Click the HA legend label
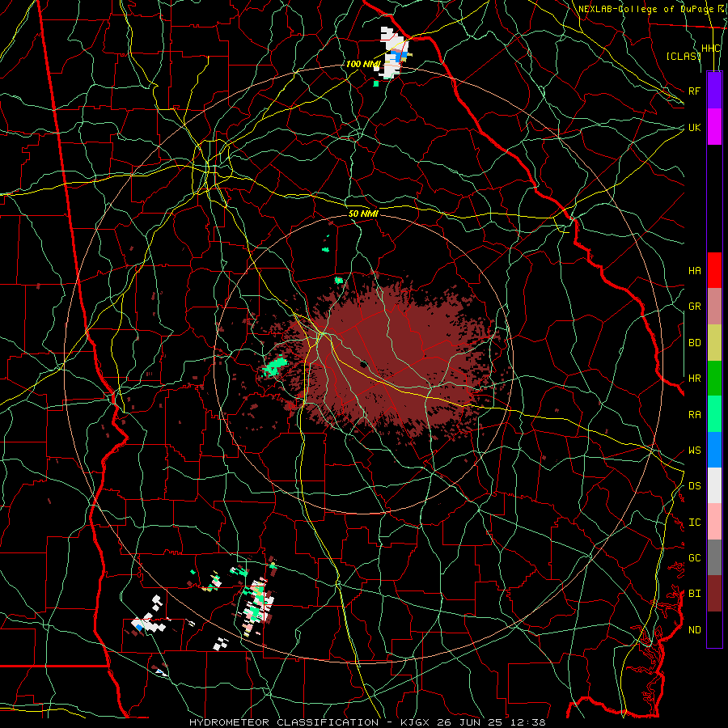This screenshot has width=728, height=728. 695,271
